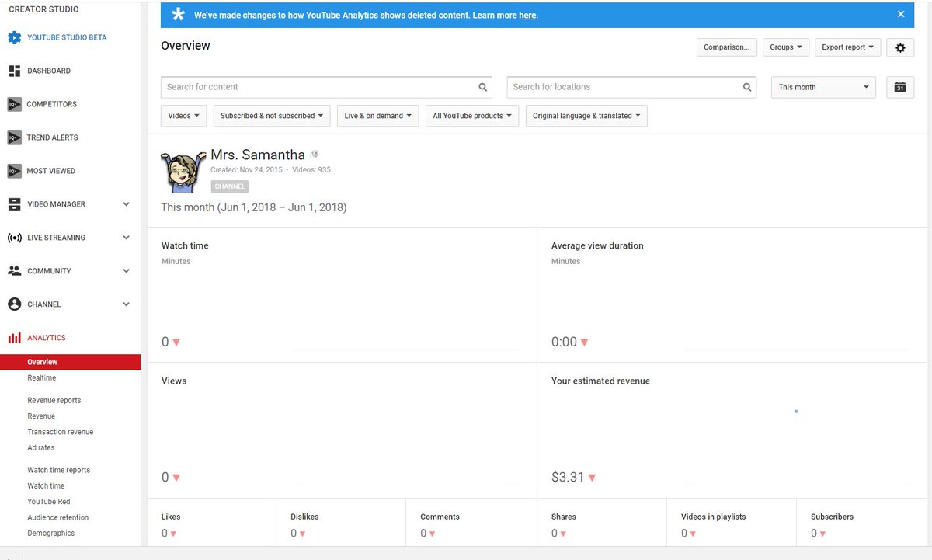Viewport: 932px width, 560px height.
Task: Open the Dislikes metric
Action: point(304,517)
